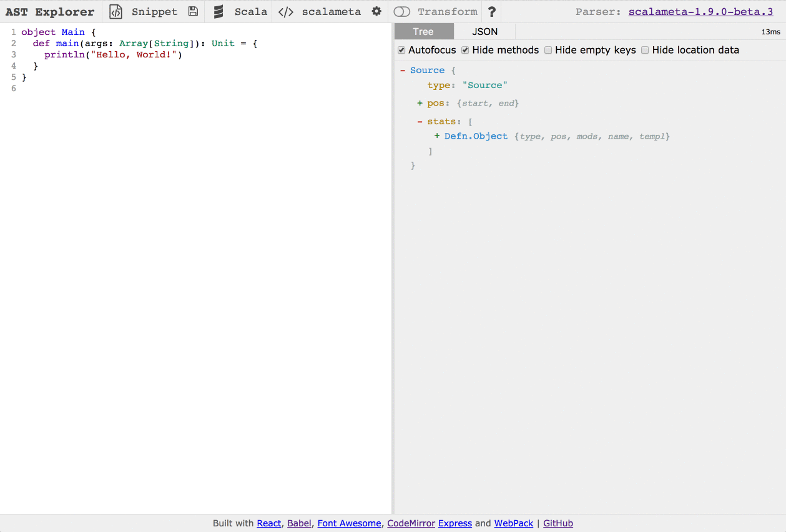Click the Snippet file code icon
786x532 pixels.
point(115,11)
